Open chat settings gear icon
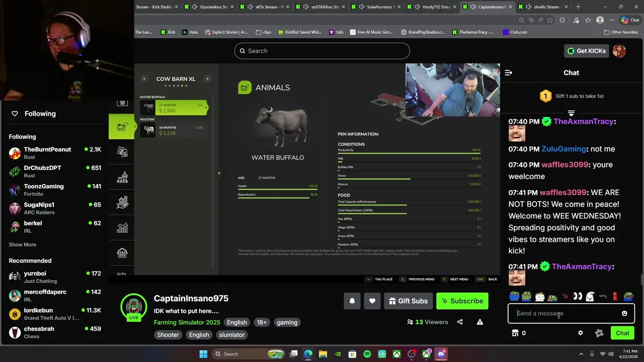Image resolution: width=644 pixels, height=362 pixels. click(581, 333)
